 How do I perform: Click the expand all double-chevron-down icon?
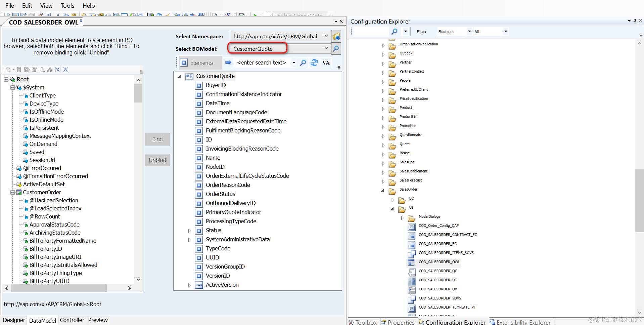[x=58, y=70]
